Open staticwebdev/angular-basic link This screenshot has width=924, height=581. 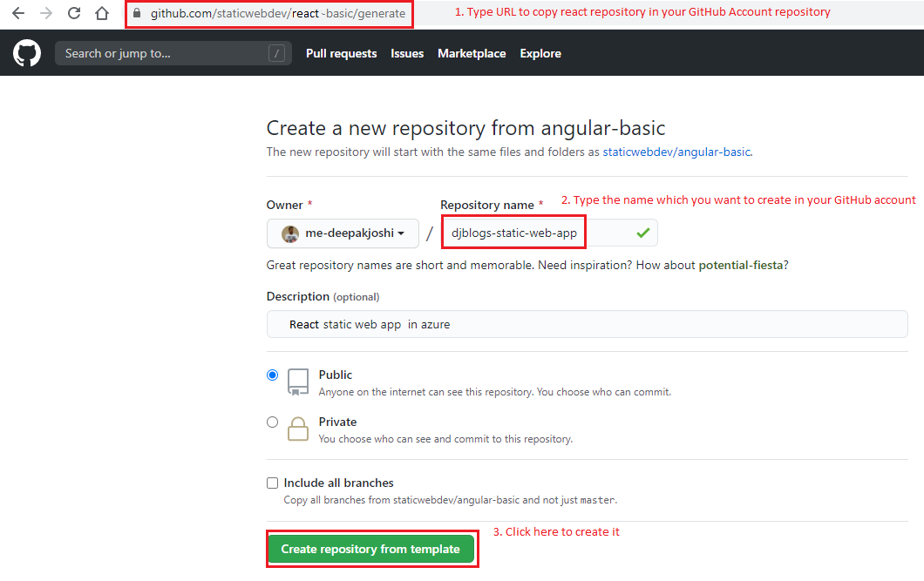pos(676,152)
